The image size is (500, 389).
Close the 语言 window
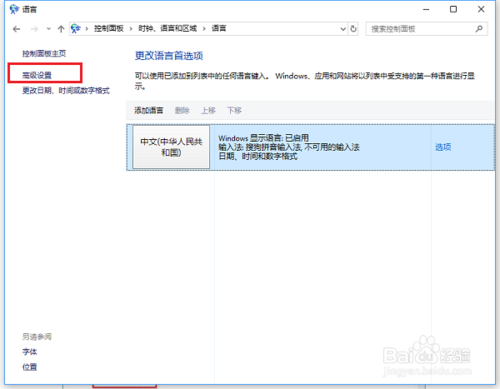pos(481,9)
